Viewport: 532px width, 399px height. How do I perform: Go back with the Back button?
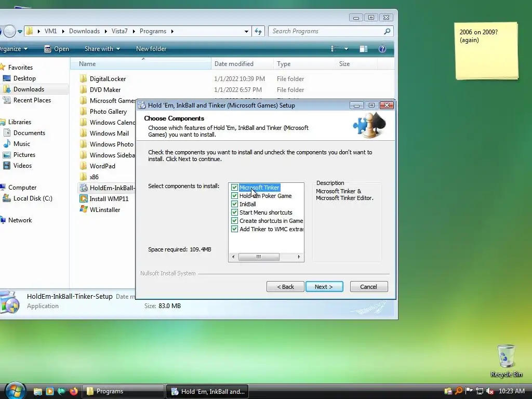click(x=285, y=287)
